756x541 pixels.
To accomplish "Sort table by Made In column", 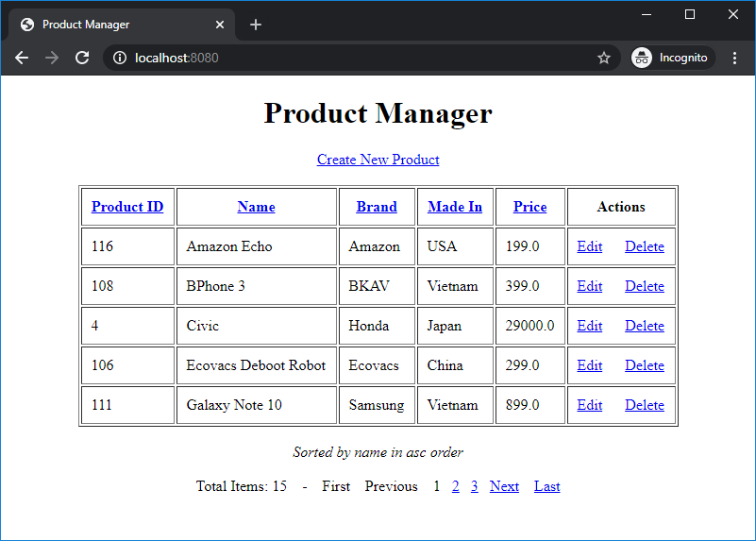I will click(455, 207).
